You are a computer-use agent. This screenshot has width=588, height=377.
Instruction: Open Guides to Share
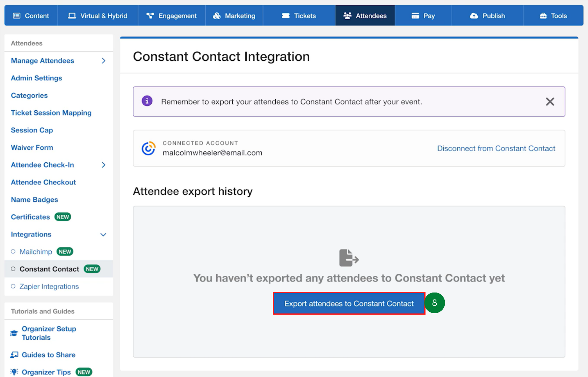49,355
